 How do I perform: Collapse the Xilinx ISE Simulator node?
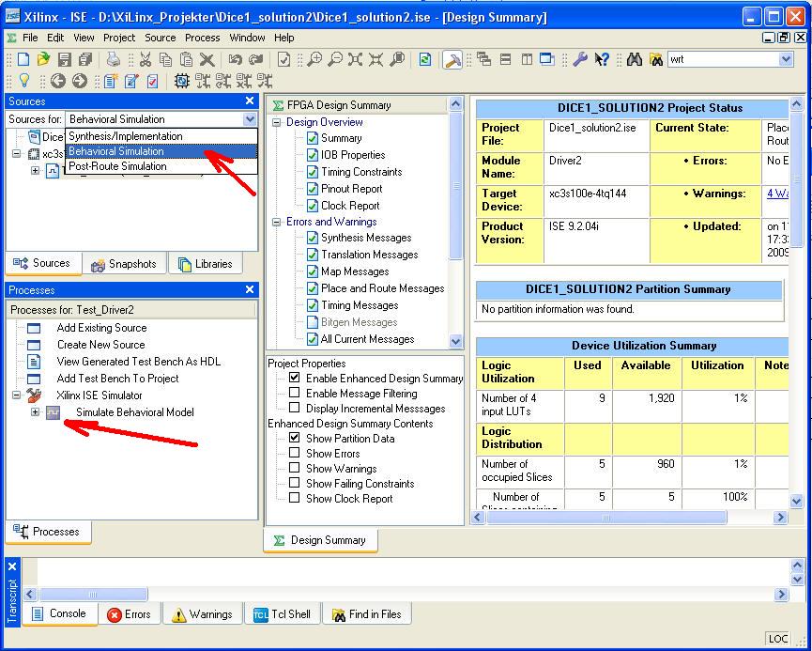[x=17, y=395]
